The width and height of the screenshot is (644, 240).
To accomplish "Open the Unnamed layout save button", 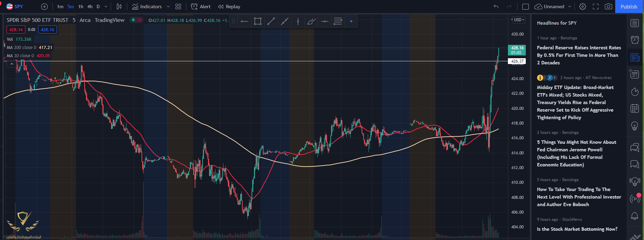I will pyautogui.click(x=549, y=7).
